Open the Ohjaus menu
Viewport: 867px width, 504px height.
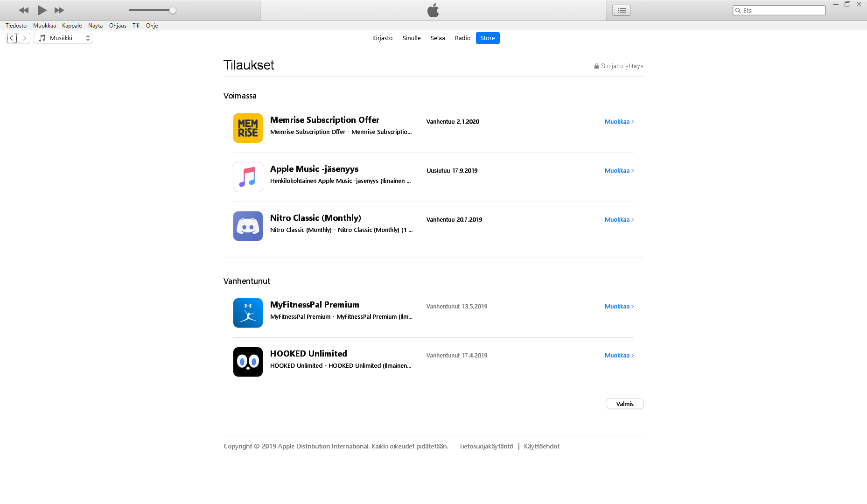(x=118, y=26)
